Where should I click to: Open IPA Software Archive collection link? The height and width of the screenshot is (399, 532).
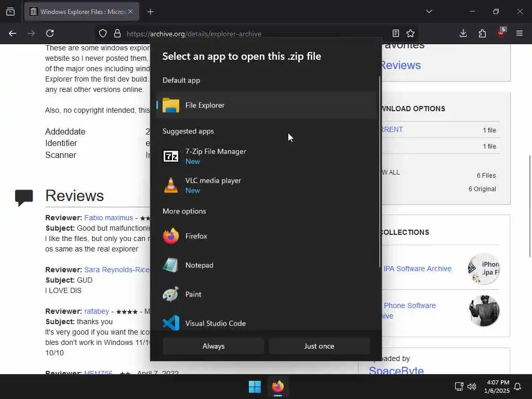[417, 269]
